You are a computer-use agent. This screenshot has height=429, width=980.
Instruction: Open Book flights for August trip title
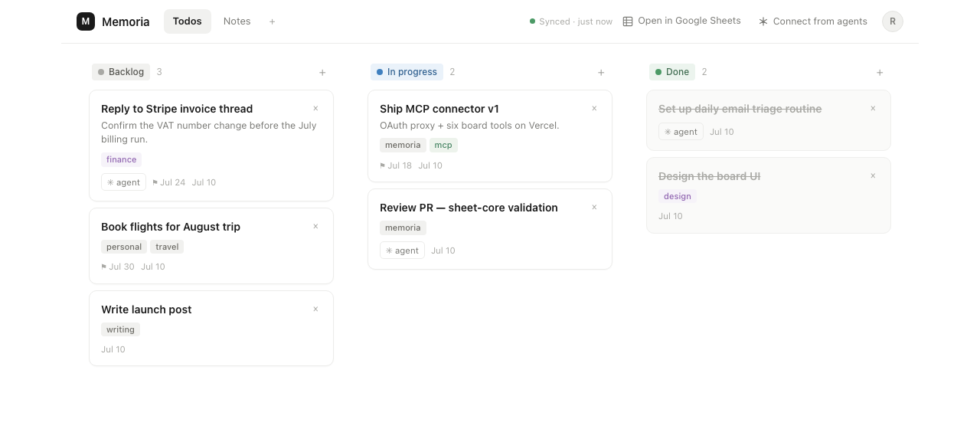tap(171, 227)
